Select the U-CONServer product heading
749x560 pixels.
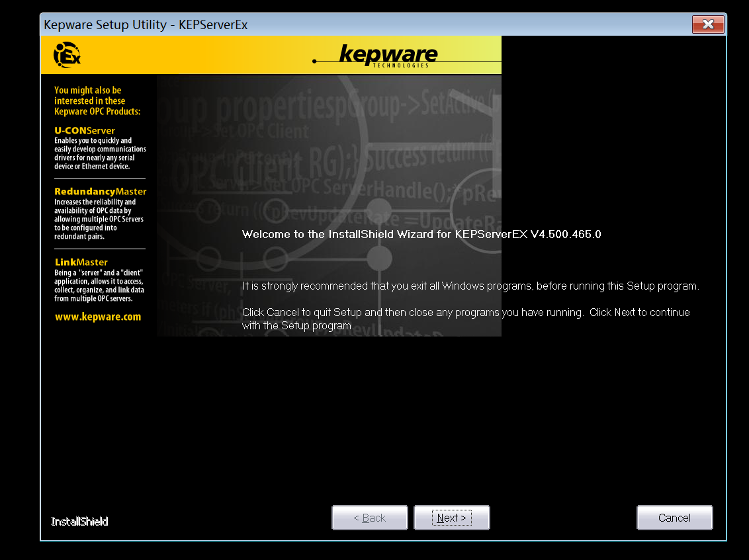(x=85, y=131)
